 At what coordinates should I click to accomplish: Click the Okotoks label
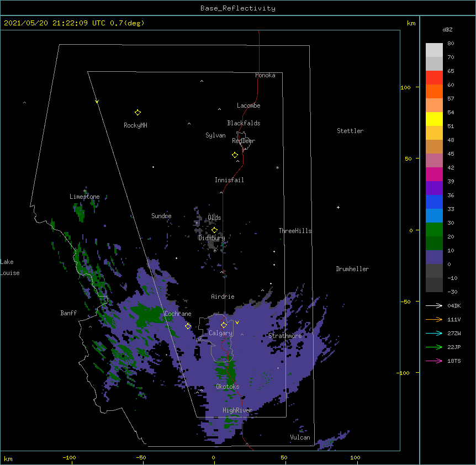click(228, 387)
